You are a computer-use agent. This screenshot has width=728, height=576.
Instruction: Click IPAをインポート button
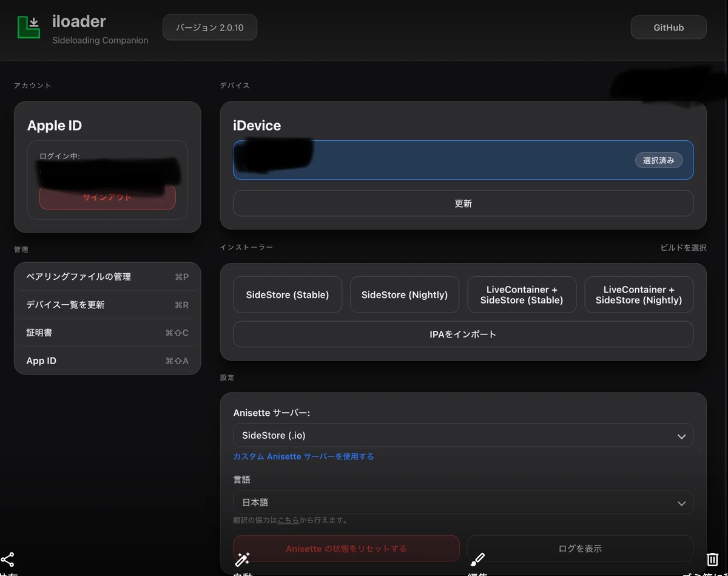(463, 334)
